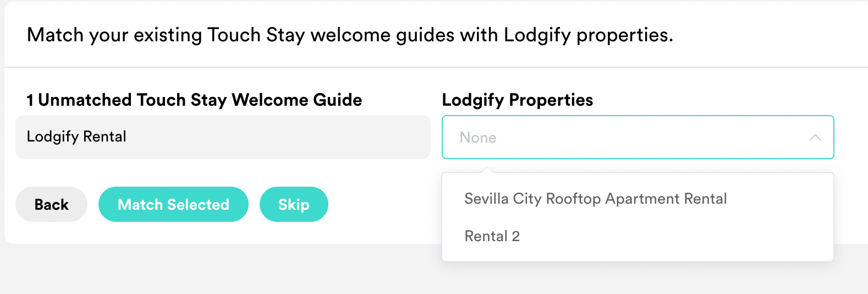Click the word "Sevilla" in the options list

pyautogui.click(x=486, y=199)
